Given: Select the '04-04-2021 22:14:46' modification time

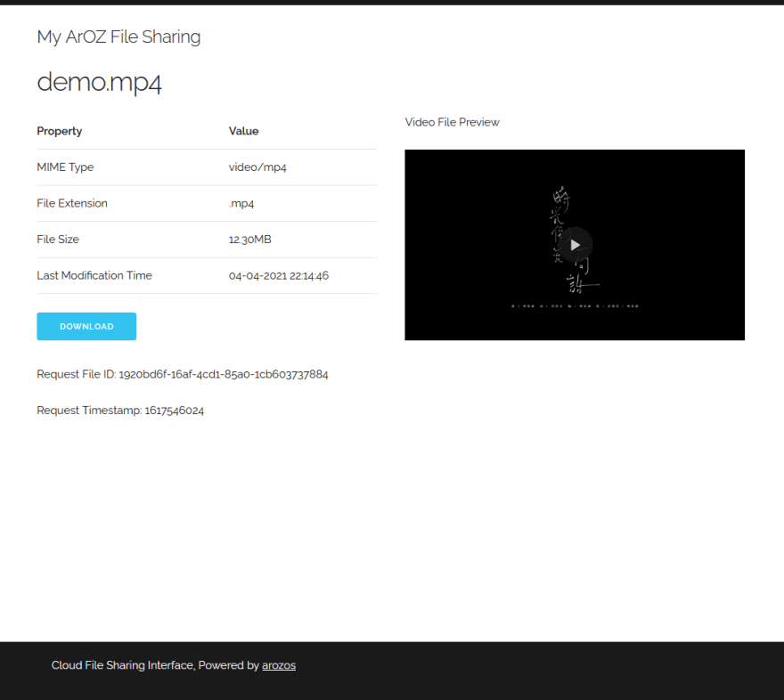Looking at the screenshot, I should [279, 276].
